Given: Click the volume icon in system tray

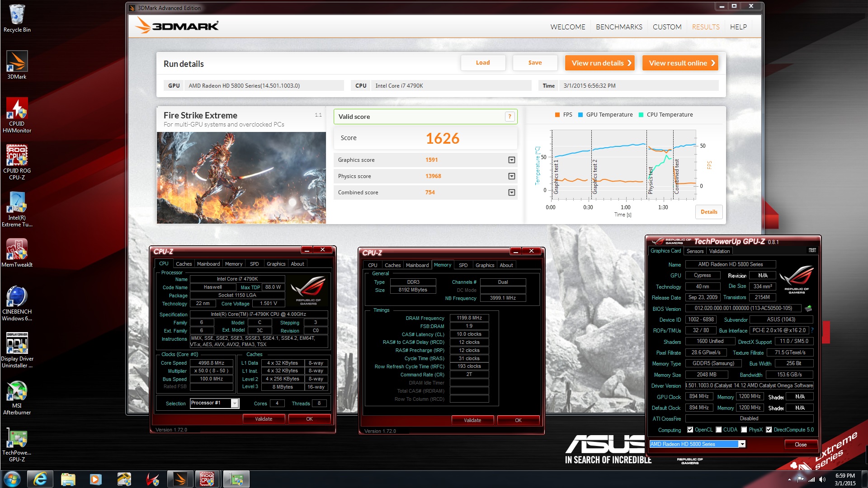Looking at the screenshot, I should [x=822, y=479].
